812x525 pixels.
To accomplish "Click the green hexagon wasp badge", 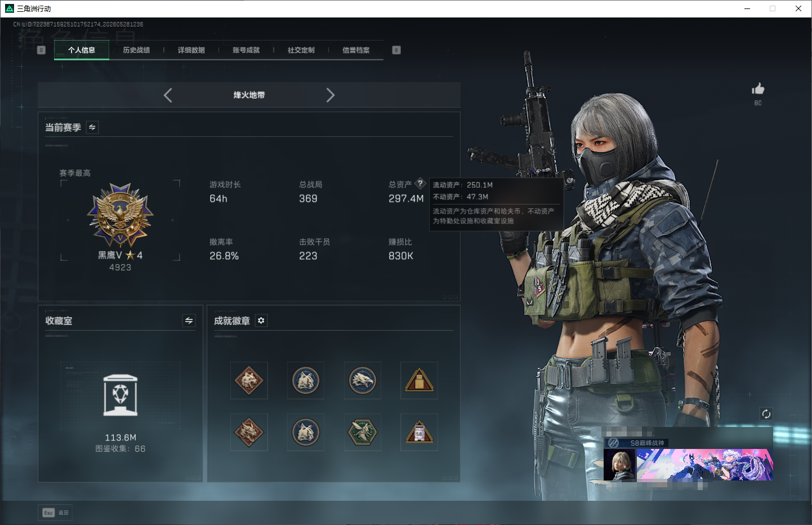I will pyautogui.click(x=363, y=433).
